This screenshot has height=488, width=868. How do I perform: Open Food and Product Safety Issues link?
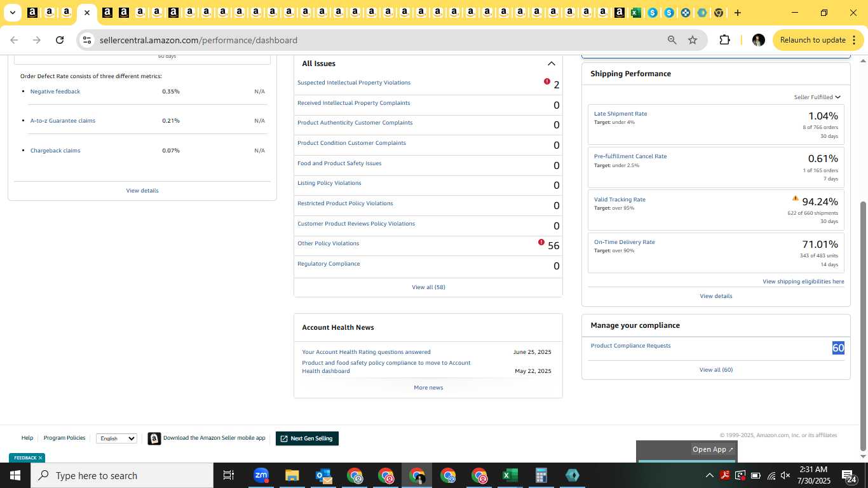point(339,163)
